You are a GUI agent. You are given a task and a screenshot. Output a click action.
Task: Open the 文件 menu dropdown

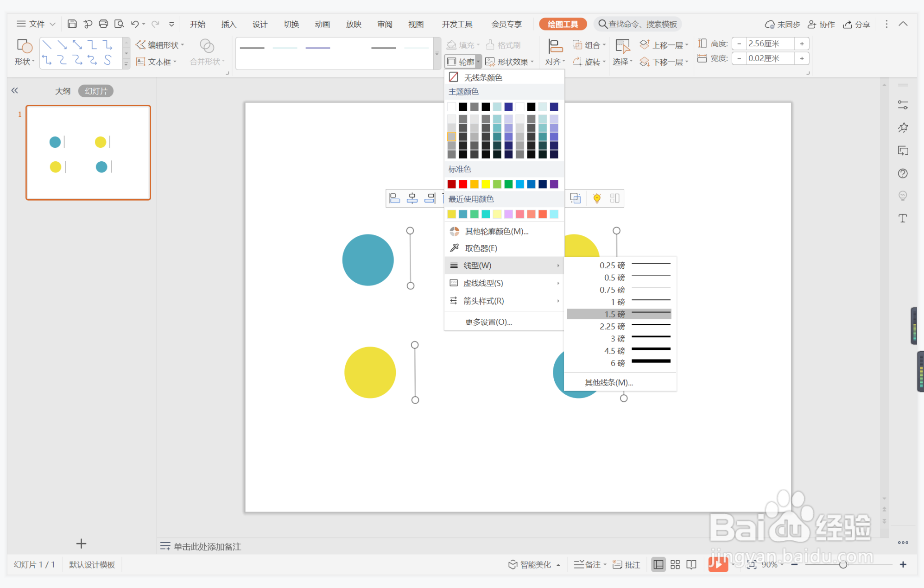[36, 24]
